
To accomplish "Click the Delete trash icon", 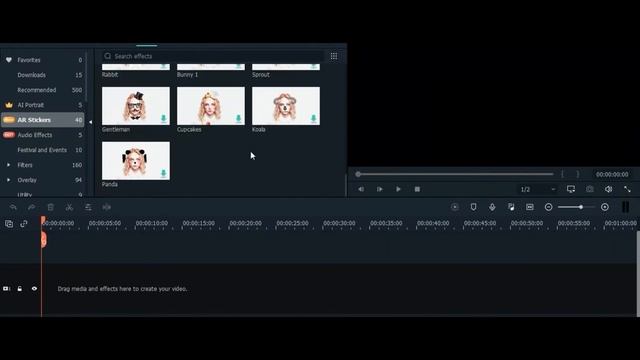I will (51, 207).
